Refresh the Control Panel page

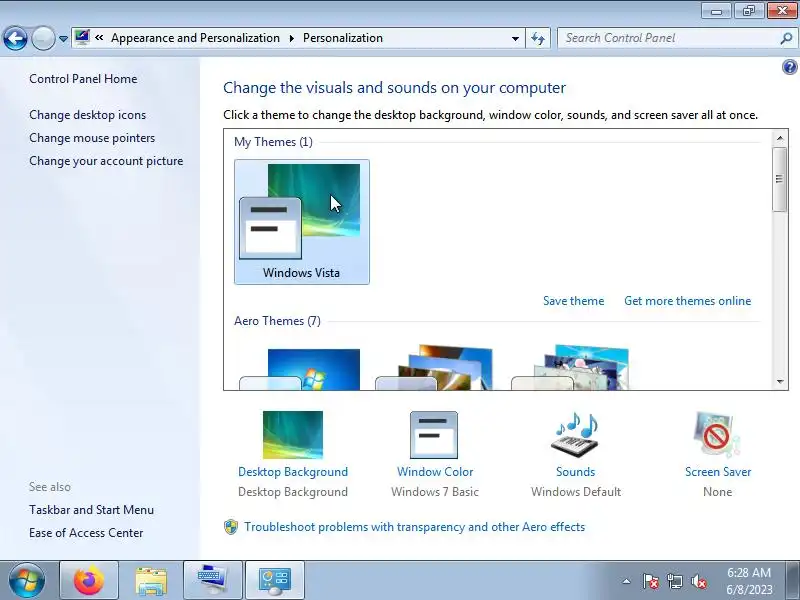click(x=538, y=38)
